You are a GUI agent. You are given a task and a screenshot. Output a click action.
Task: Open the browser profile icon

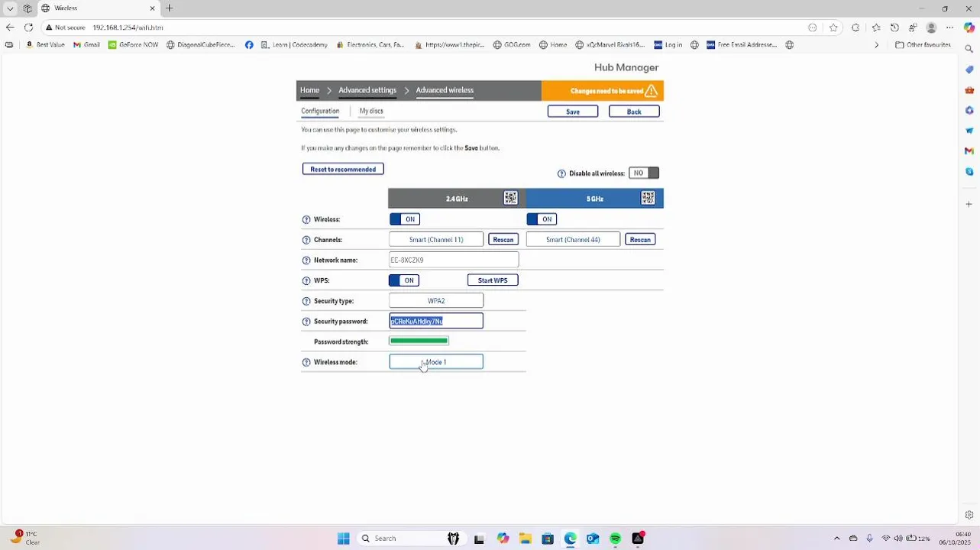tap(931, 27)
